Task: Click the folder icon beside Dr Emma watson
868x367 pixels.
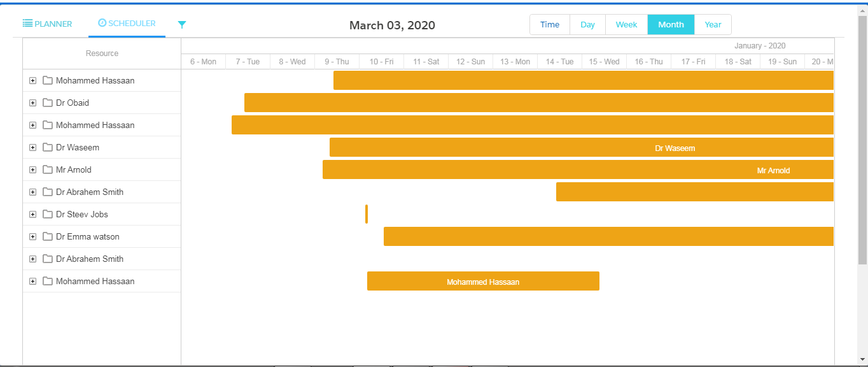Action: coord(48,236)
